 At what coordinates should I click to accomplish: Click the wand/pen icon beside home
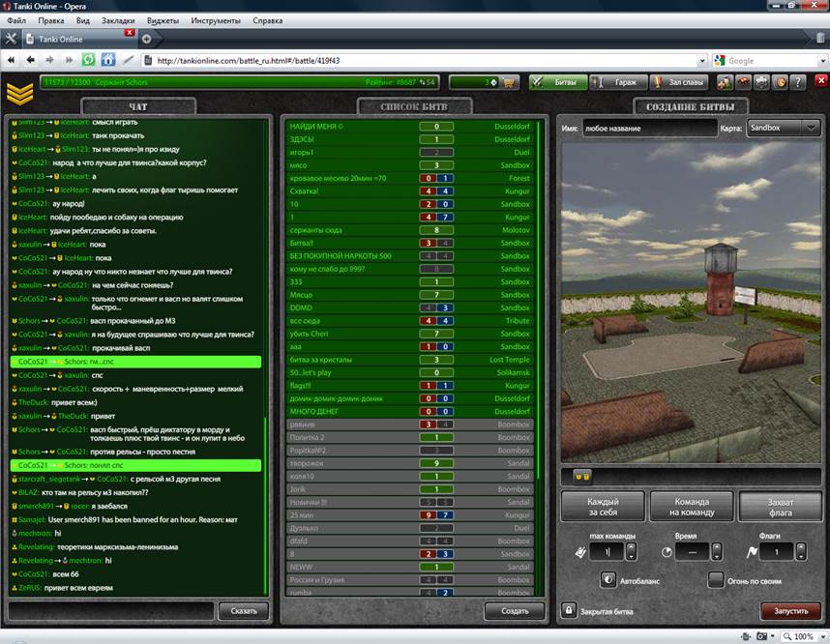click(x=128, y=60)
